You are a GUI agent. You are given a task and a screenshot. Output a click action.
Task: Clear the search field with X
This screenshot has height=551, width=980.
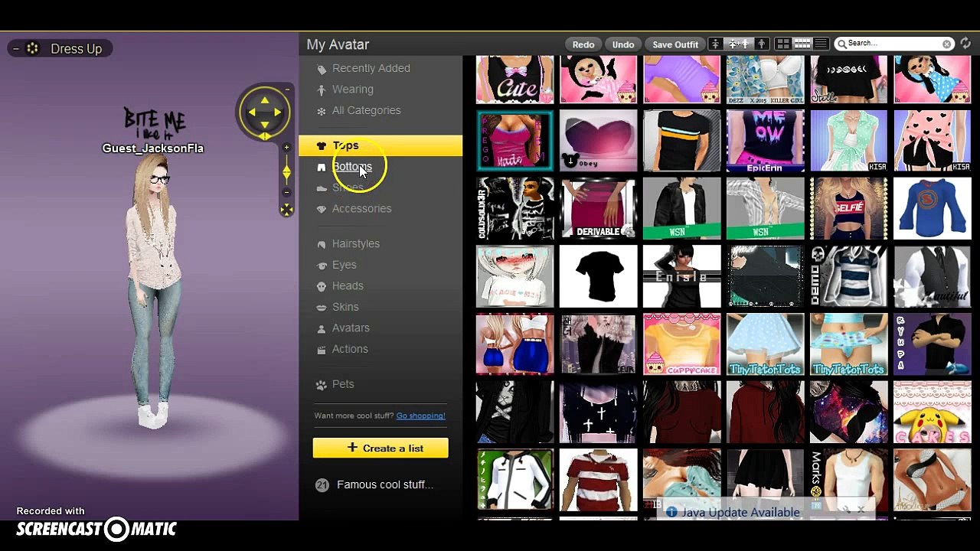(x=947, y=44)
